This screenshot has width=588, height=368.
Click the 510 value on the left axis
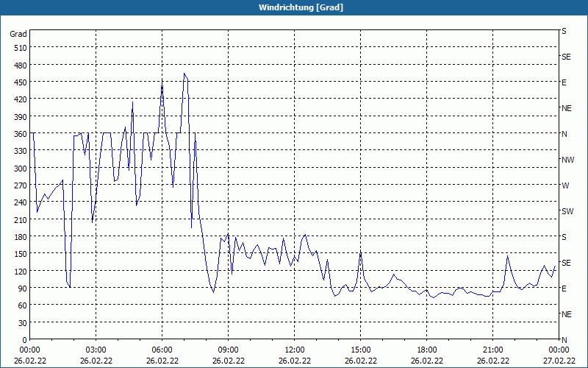click(x=21, y=48)
